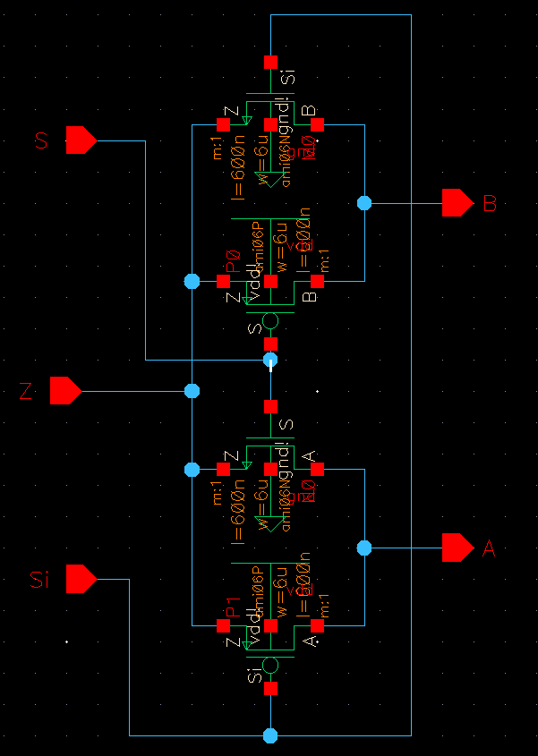Click the P1 transistor gate terminal square
538x756 pixels.
click(x=270, y=689)
